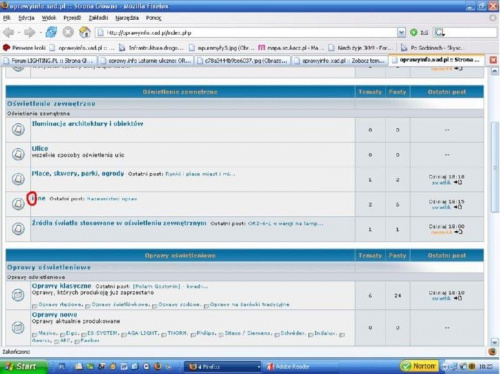Close the current tab with red X
This screenshot has height=374, width=500.
(x=493, y=60)
